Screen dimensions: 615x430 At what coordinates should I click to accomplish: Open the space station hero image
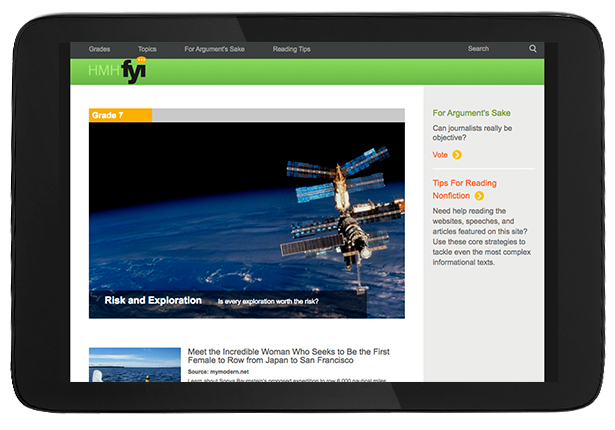pos(247,220)
